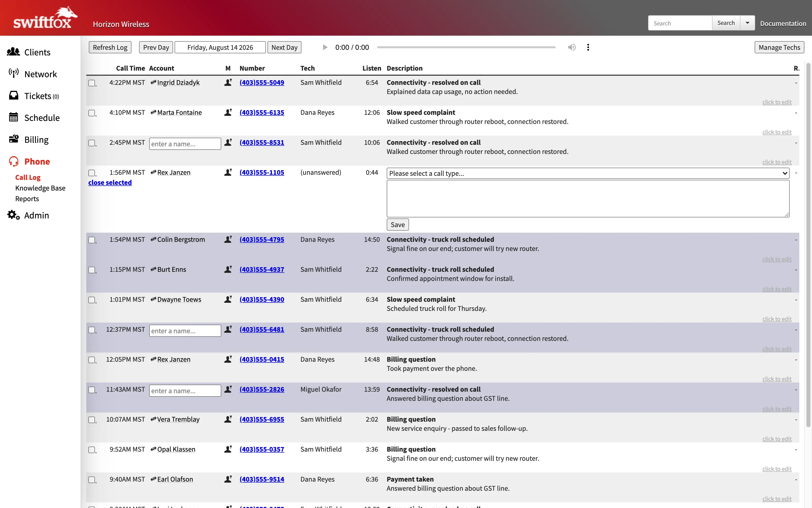Check the 1:01PM Dwayne Toews call
The image size is (812, 508).
92,300
